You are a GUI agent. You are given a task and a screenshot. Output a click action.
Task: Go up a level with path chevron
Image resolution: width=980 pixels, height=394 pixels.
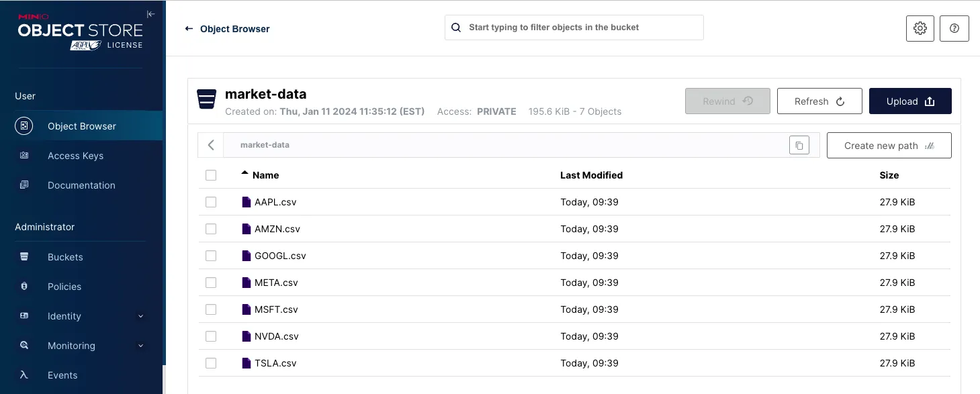click(x=211, y=145)
